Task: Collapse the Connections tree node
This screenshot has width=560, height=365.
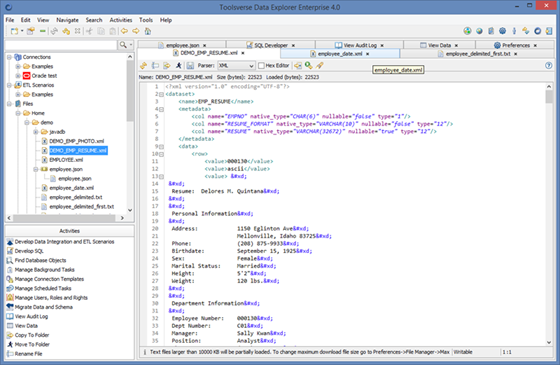Action: click(x=10, y=57)
